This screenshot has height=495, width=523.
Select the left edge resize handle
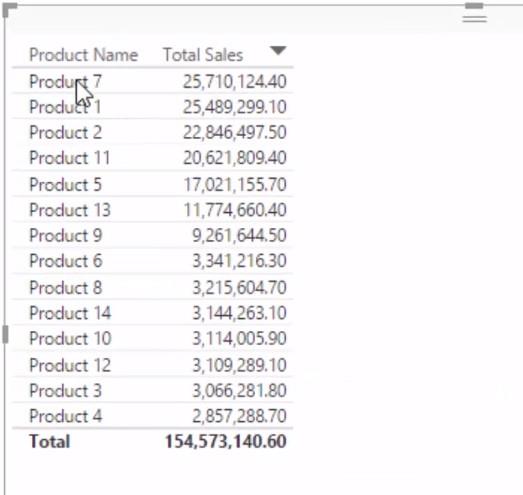click(x=5, y=334)
